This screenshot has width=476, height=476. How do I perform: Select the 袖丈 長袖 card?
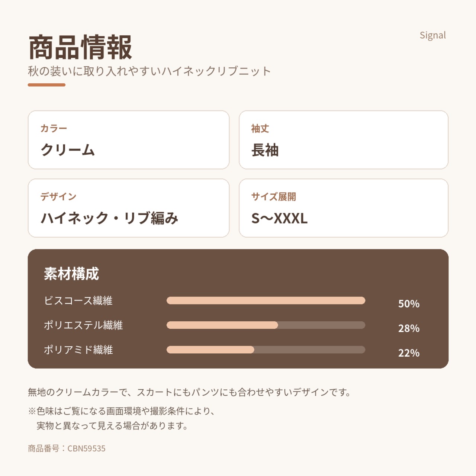(344, 140)
